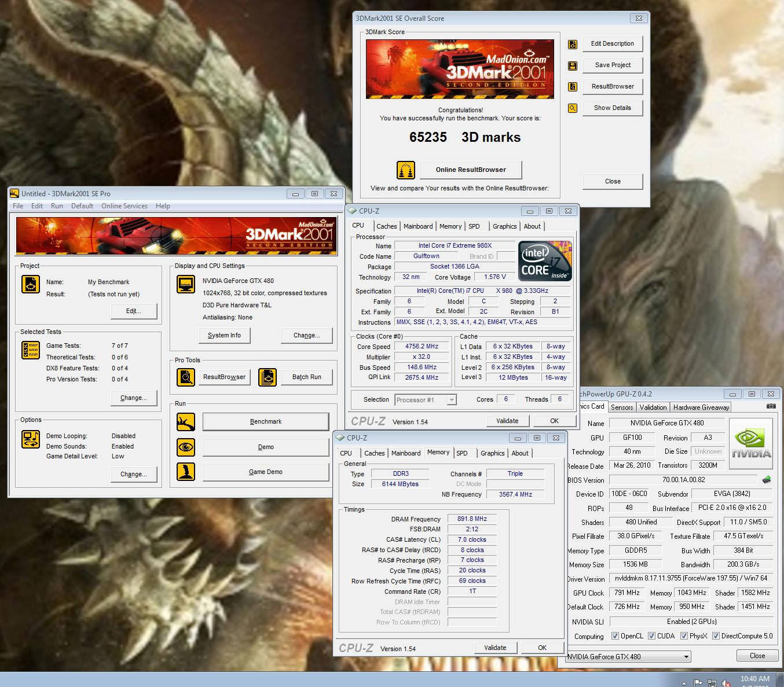This screenshot has width=784, height=687.
Task: Click Change button in Display and CPU Settings
Action: [307, 336]
